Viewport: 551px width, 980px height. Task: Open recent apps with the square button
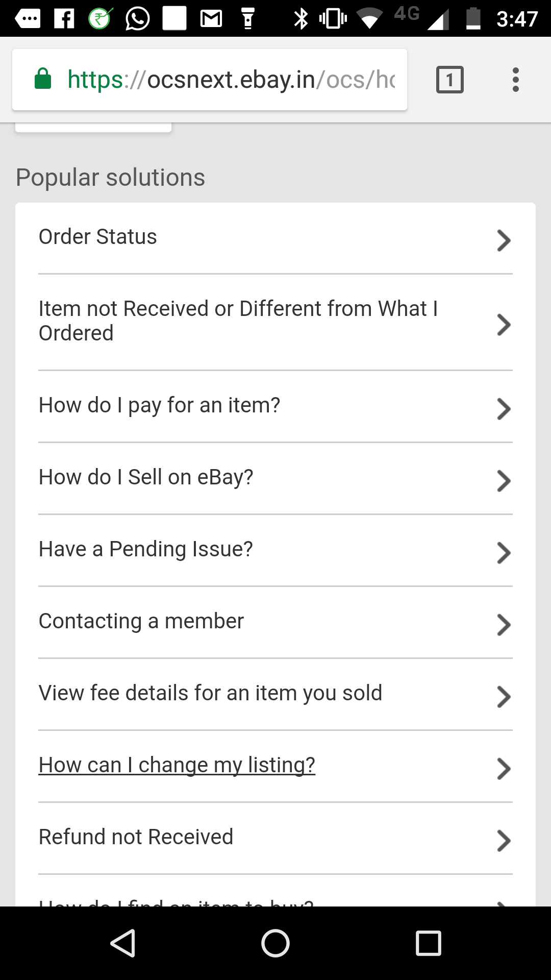[x=428, y=943]
